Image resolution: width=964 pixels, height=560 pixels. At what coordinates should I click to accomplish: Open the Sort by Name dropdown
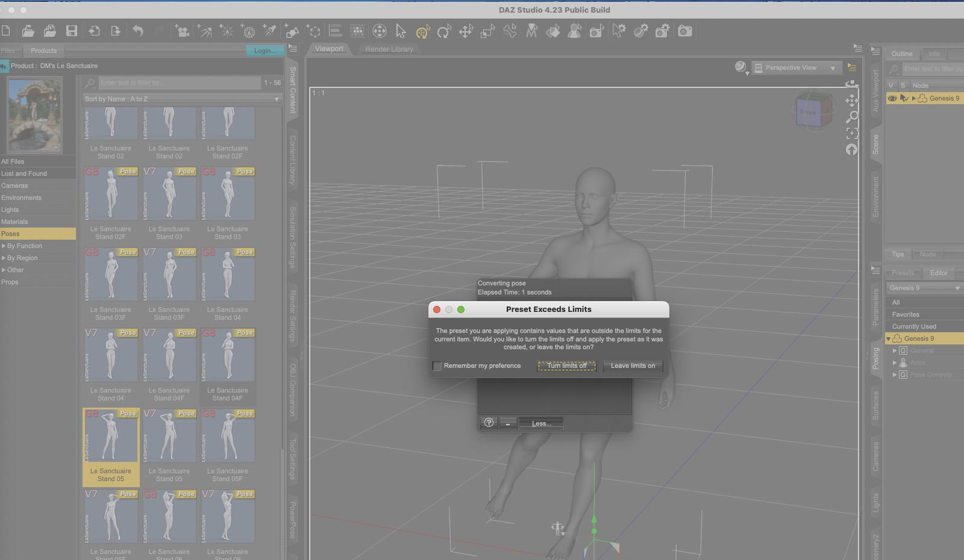point(182,99)
